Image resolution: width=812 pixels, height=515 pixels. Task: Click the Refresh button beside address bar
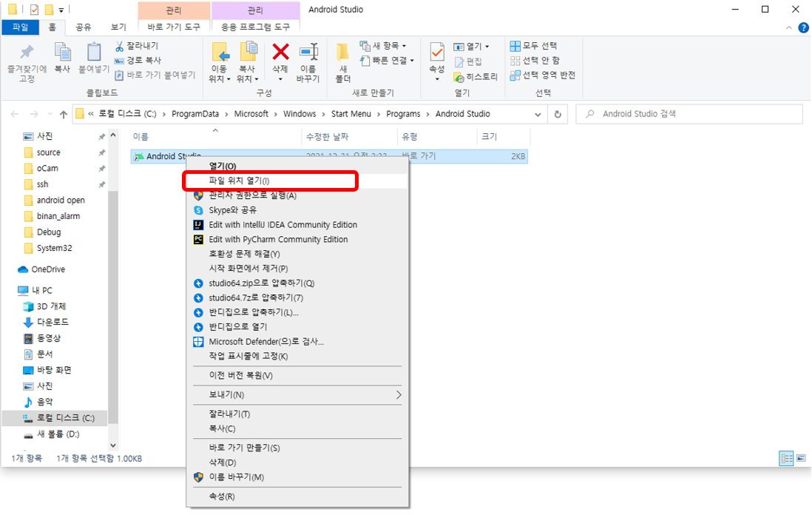[x=558, y=115]
